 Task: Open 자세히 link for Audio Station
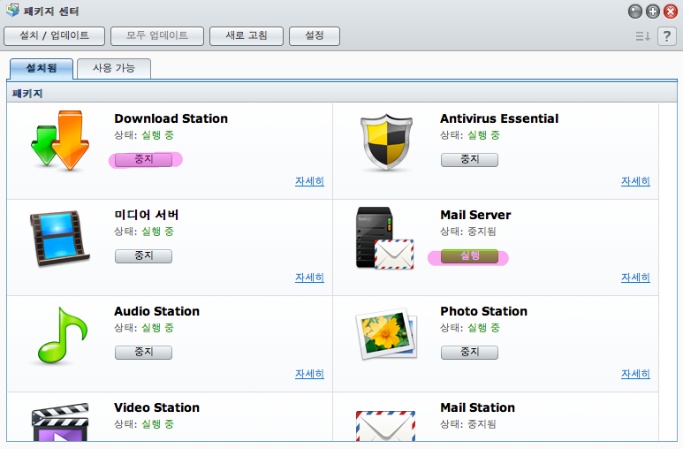tap(309, 374)
